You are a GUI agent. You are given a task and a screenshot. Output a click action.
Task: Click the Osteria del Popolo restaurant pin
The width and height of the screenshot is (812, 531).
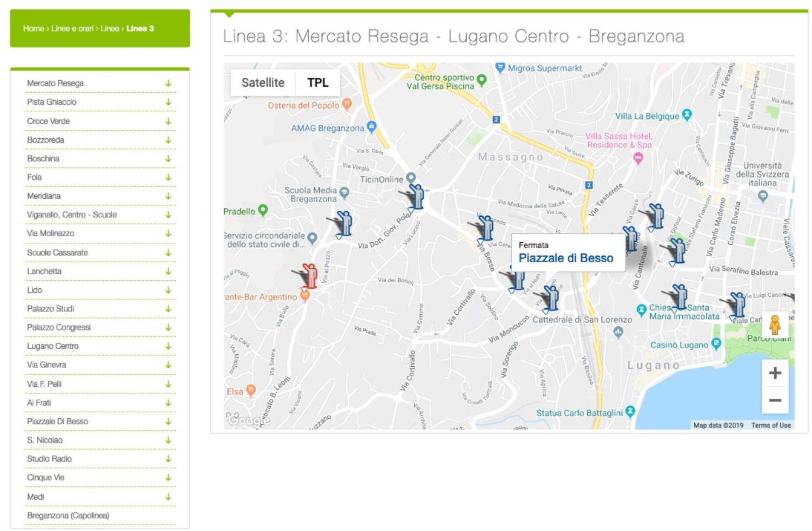[x=346, y=105]
